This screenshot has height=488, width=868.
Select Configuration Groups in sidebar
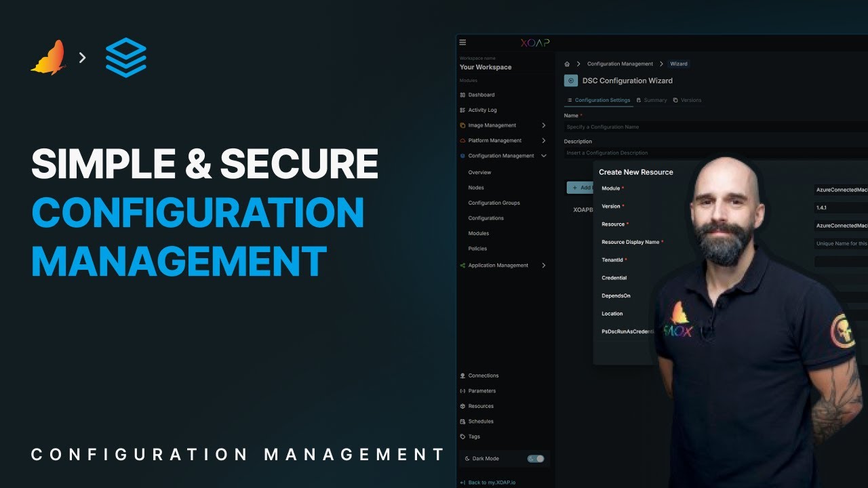494,203
